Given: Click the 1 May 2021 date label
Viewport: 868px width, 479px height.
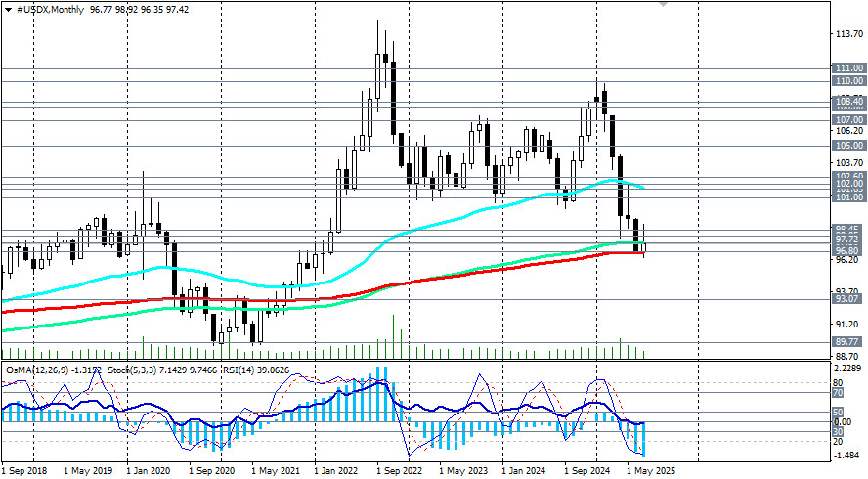Looking at the screenshot, I should tap(276, 471).
